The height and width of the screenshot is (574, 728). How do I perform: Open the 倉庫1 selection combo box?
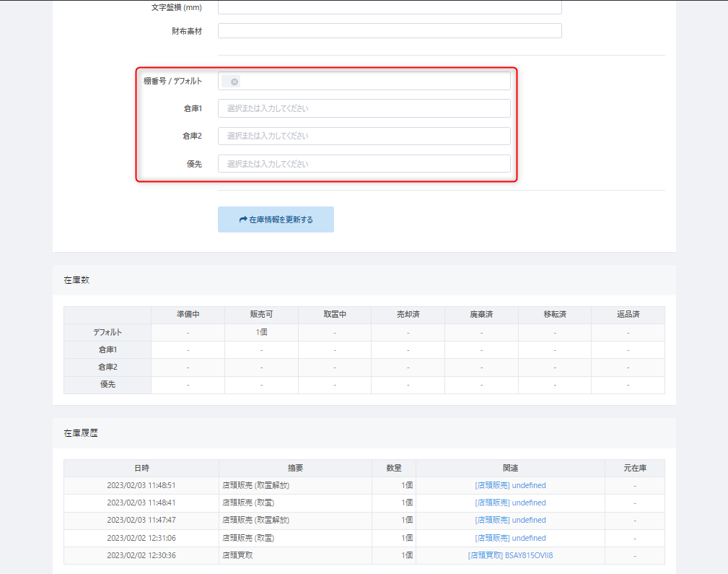pos(364,108)
